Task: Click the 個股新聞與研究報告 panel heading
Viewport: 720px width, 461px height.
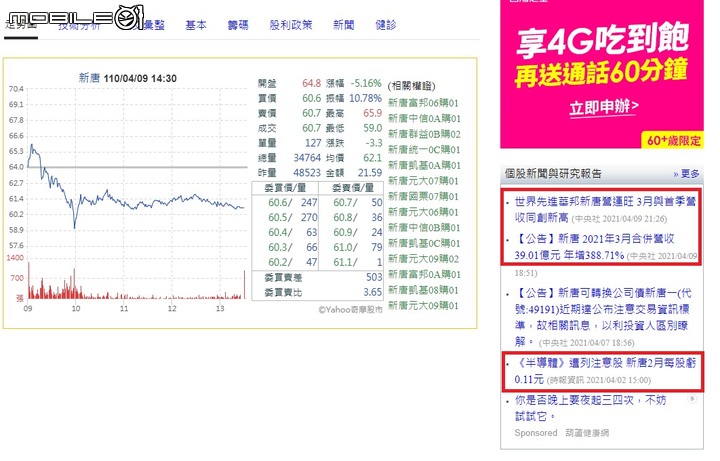Action: pyautogui.click(x=553, y=174)
